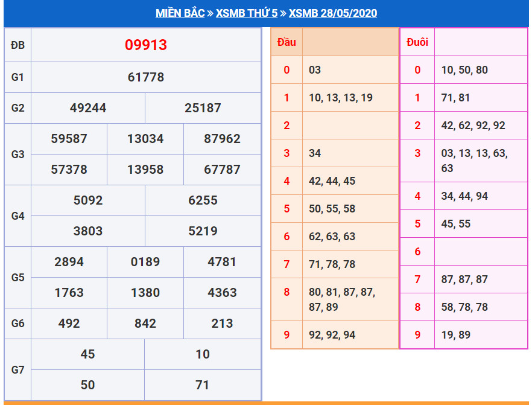Click the Đầu table header
This screenshot has width=532, height=405.
287,42
